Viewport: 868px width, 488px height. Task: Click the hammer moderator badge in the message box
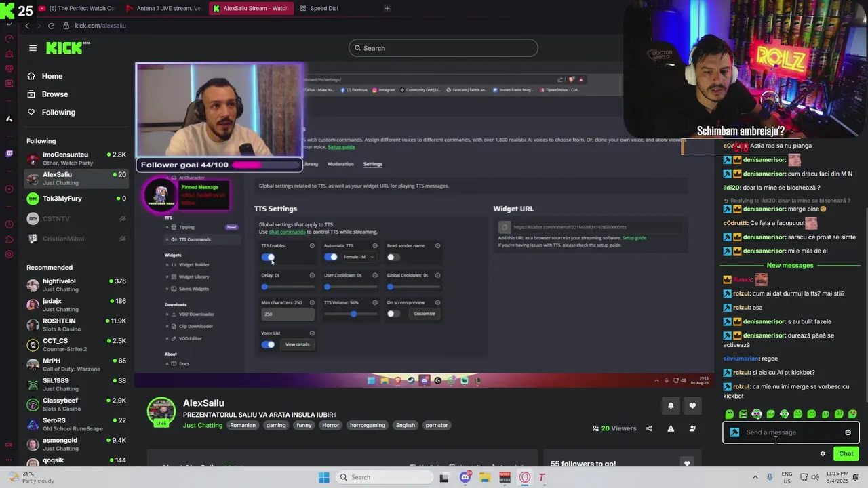(734, 432)
